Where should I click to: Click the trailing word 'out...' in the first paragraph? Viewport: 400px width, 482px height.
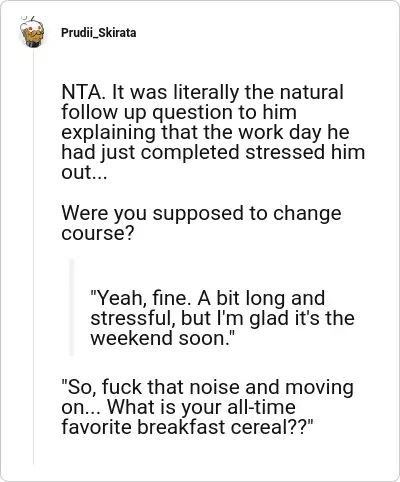point(84,172)
